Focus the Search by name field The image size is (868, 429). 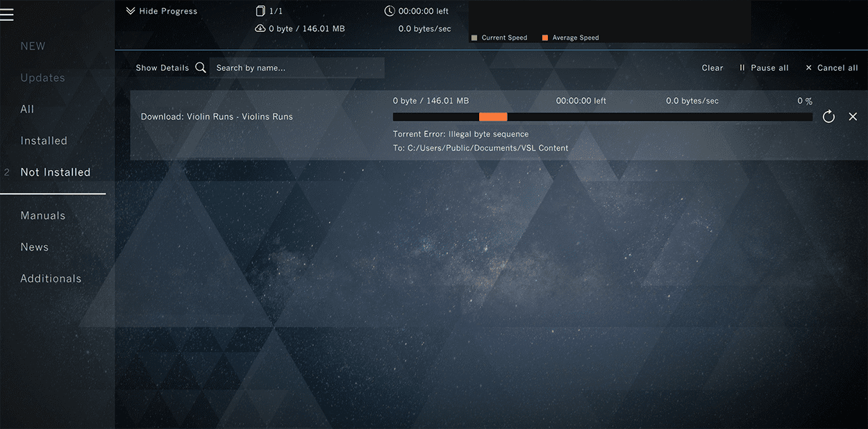(297, 68)
